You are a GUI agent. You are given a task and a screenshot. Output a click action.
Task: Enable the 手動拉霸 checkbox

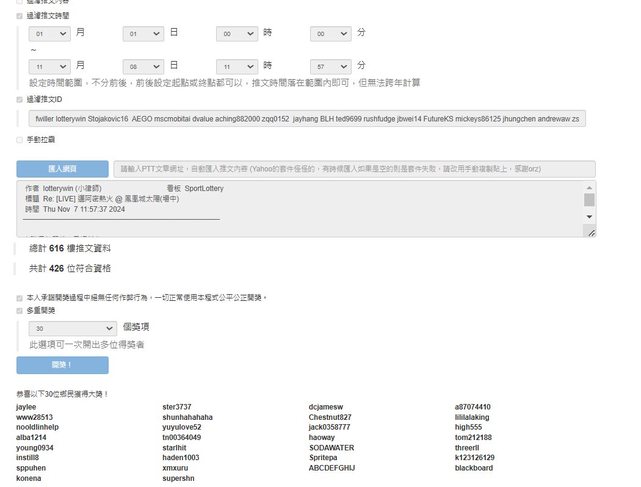click(x=19, y=140)
